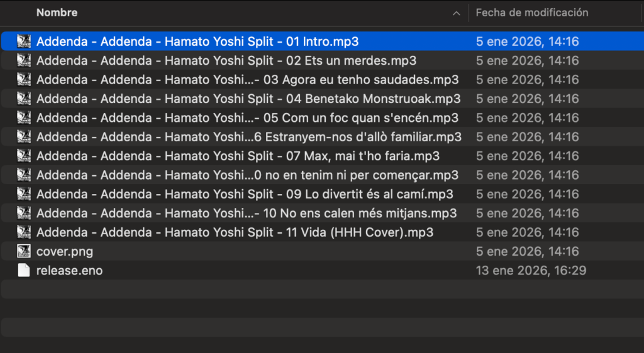Click the 02 Ets un merdes.mp3 icon

point(24,61)
